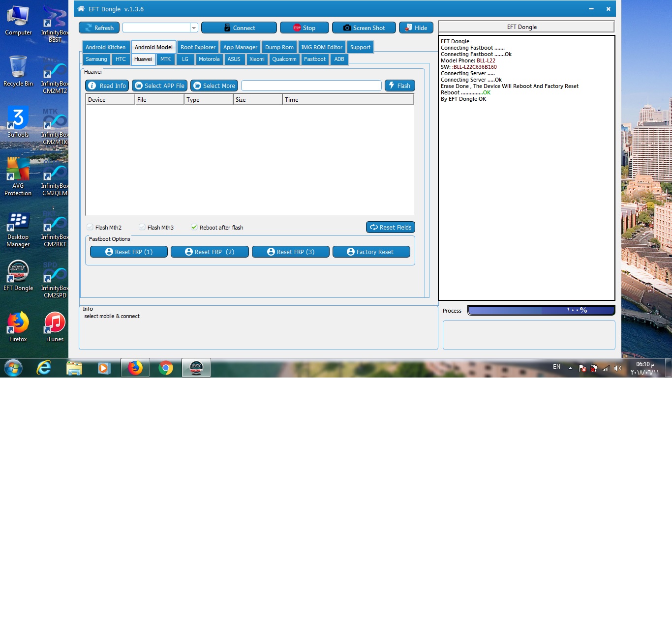Open InfinityBox CM2RKT desktop icon
Viewport: 672px width, 642px height.
[x=55, y=228]
